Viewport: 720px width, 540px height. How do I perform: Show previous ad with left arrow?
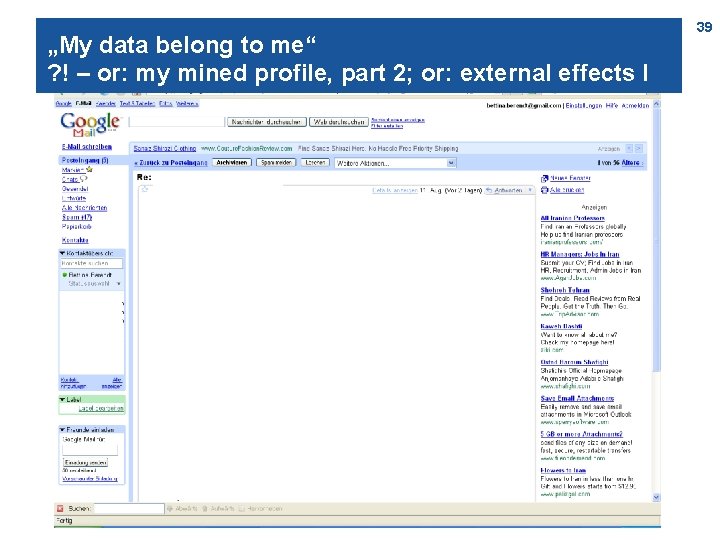[x=629, y=148]
